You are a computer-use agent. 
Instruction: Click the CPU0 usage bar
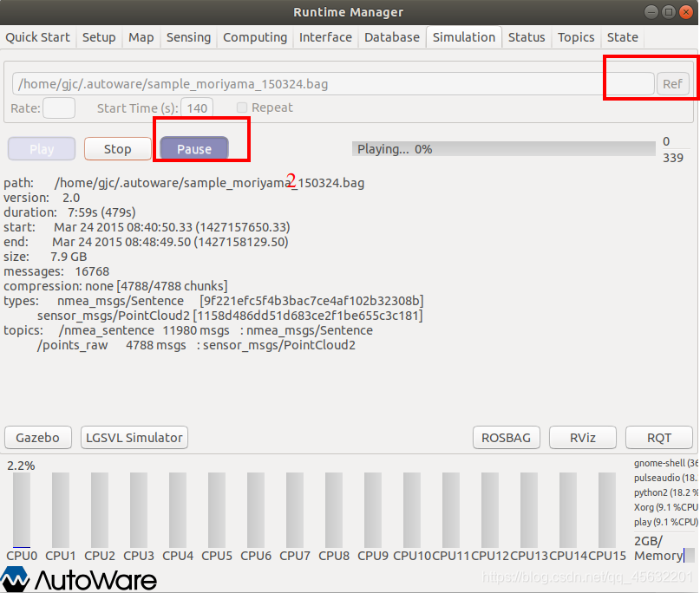[22, 510]
